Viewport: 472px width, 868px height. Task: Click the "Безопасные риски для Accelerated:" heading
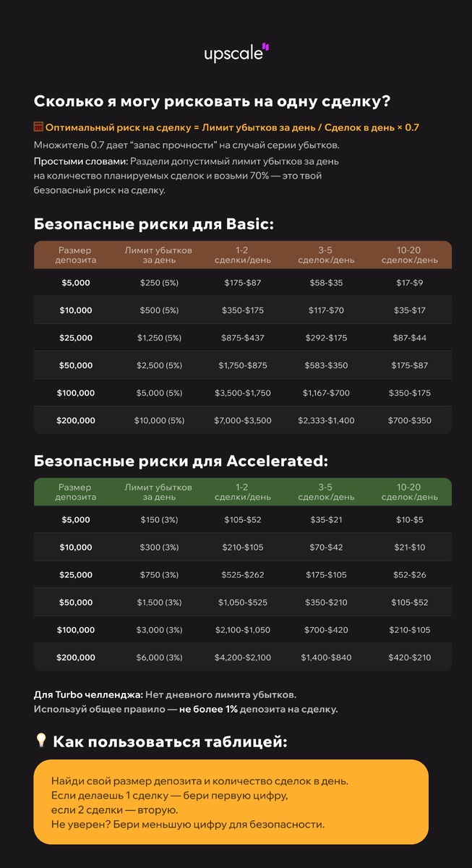tap(181, 461)
